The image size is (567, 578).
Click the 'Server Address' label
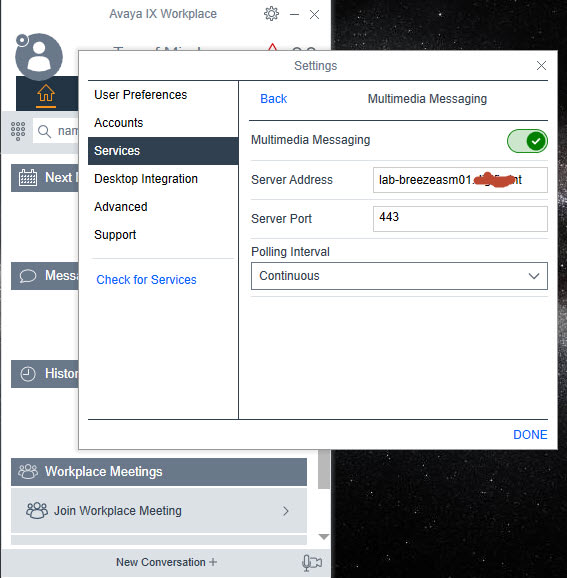pyautogui.click(x=292, y=180)
